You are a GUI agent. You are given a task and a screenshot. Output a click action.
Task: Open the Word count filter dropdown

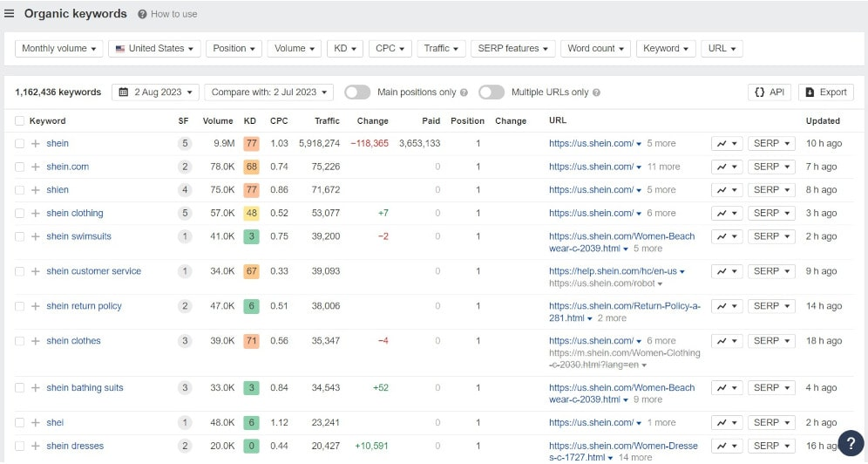click(595, 49)
